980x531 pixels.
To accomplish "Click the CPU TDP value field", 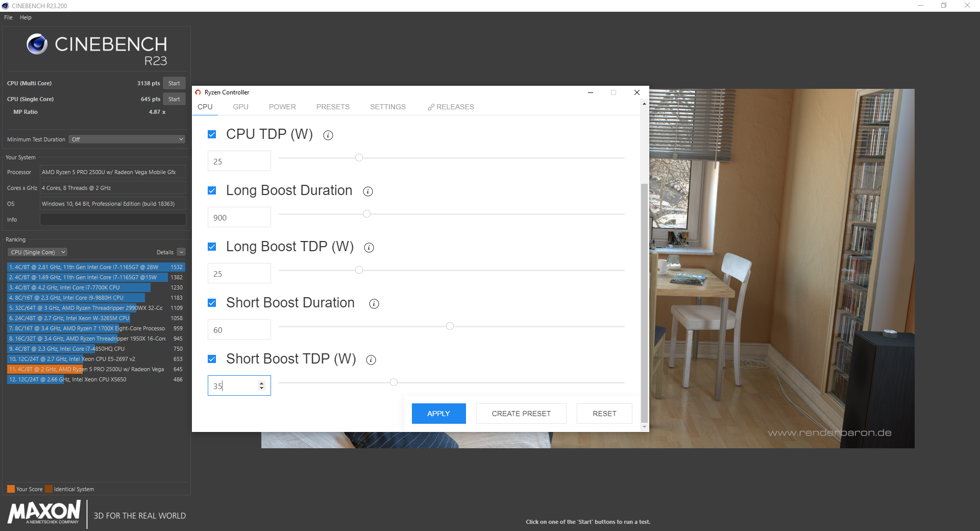I will 239,161.
